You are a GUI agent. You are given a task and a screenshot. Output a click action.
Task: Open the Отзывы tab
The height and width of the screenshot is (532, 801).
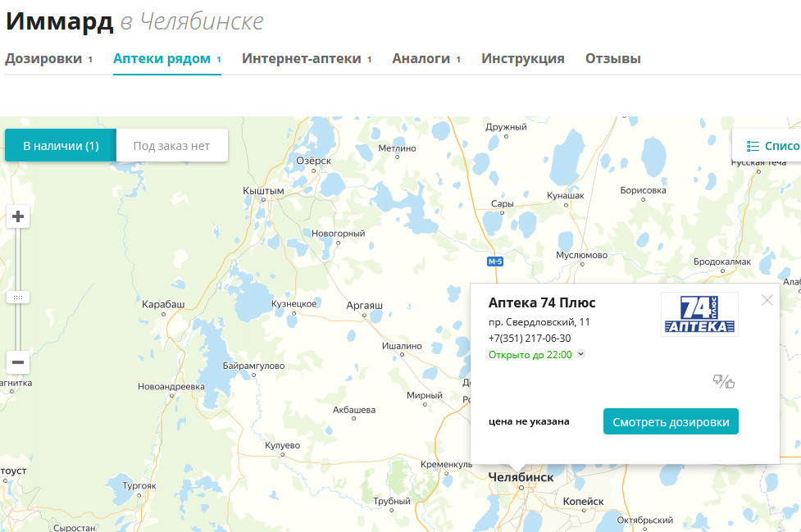[x=612, y=59]
